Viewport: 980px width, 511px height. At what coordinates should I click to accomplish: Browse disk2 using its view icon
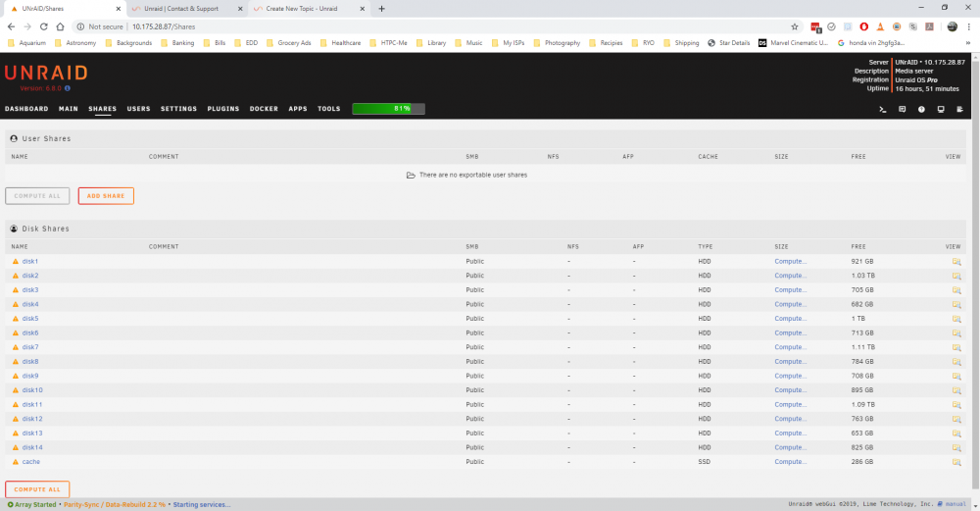pos(956,276)
